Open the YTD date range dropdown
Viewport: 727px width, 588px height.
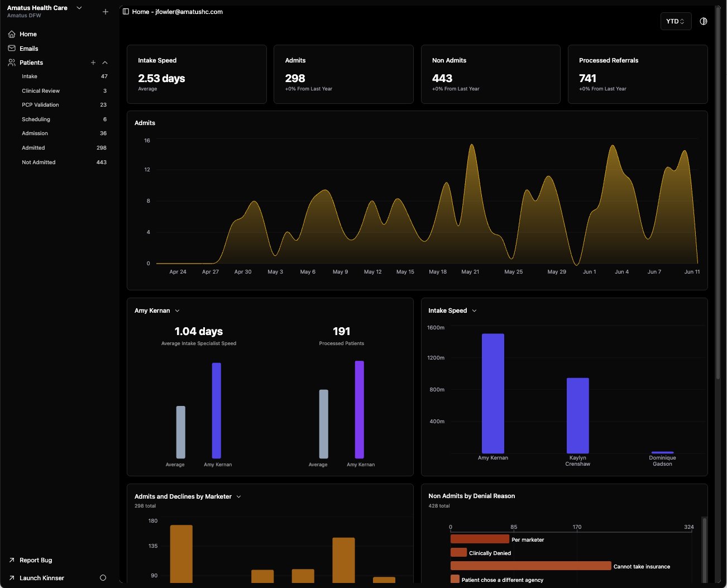pyautogui.click(x=676, y=21)
